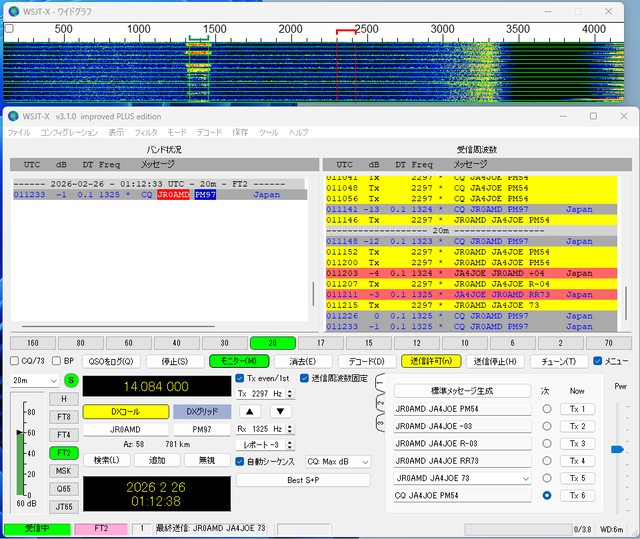Click the WSJT-X globe icon in main window title
Image resolution: width=640 pixels, height=539 pixels.
(x=13, y=116)
